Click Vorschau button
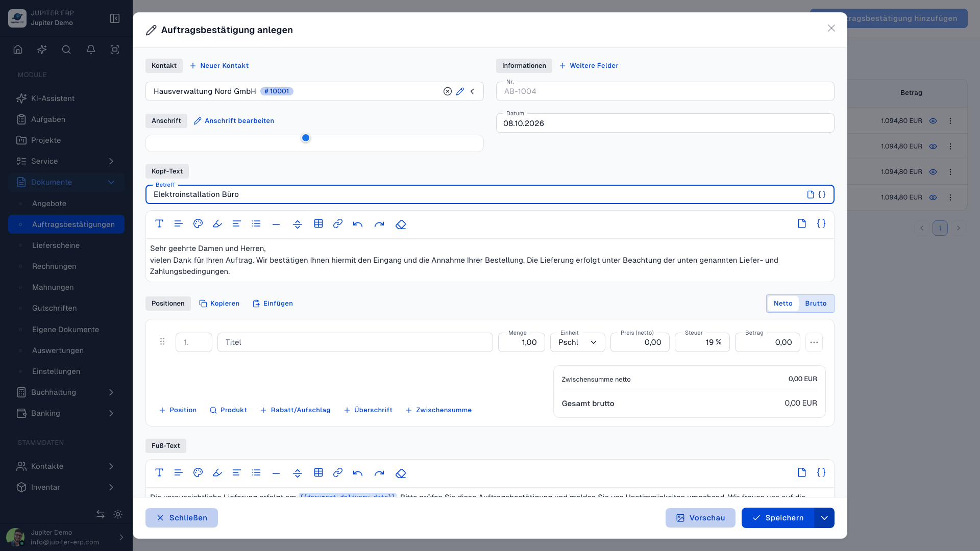 pyautogui.click(x=700, y=518)
